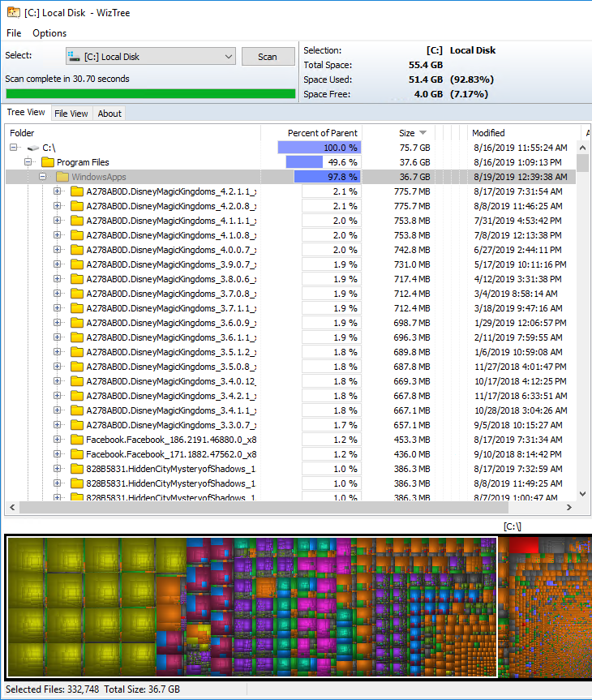Select the DisneyMagicKingdoms_3.8.0.6 row
Viewport: 592px width, 700px height.
[x=290, y=279]
